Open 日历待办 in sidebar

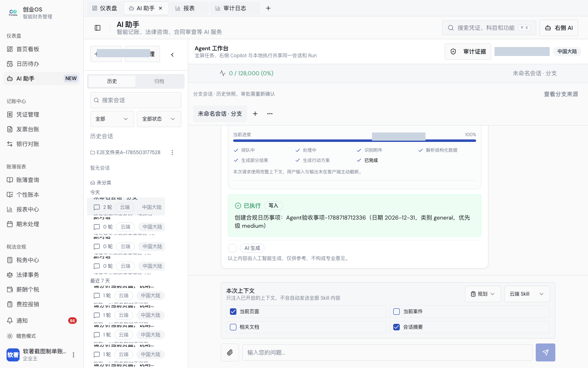click(x=41, y=64)
